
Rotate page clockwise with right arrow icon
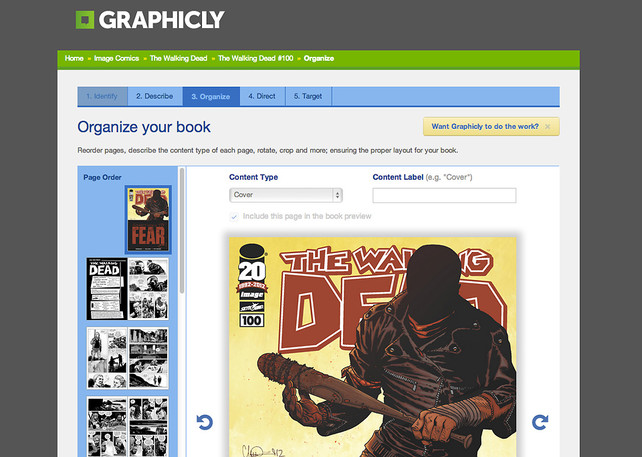540,422
